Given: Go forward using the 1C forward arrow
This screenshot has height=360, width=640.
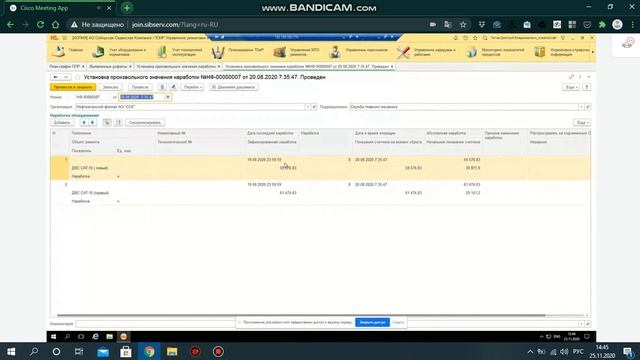Looking at the screenshot, I should pyautogui.click(x=66, y=77).
